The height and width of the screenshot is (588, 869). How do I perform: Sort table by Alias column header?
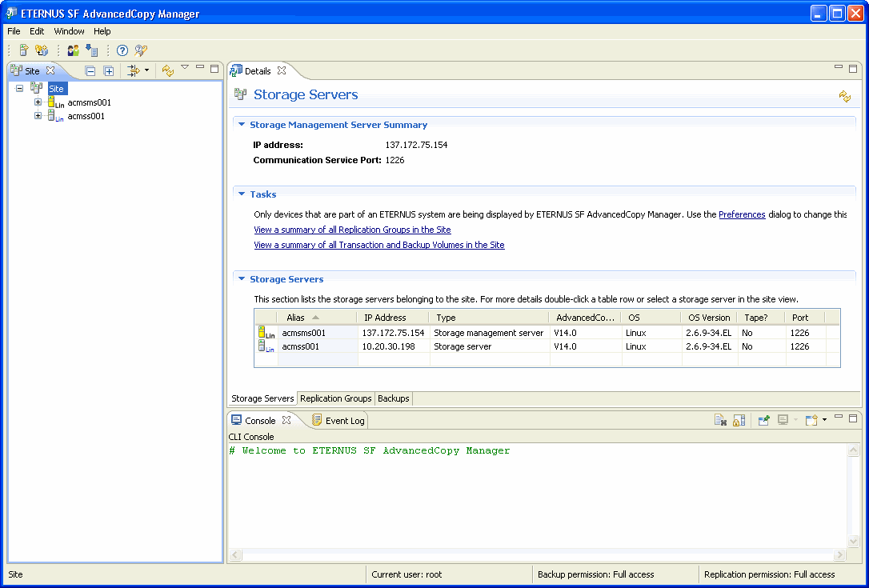[316, 318]
